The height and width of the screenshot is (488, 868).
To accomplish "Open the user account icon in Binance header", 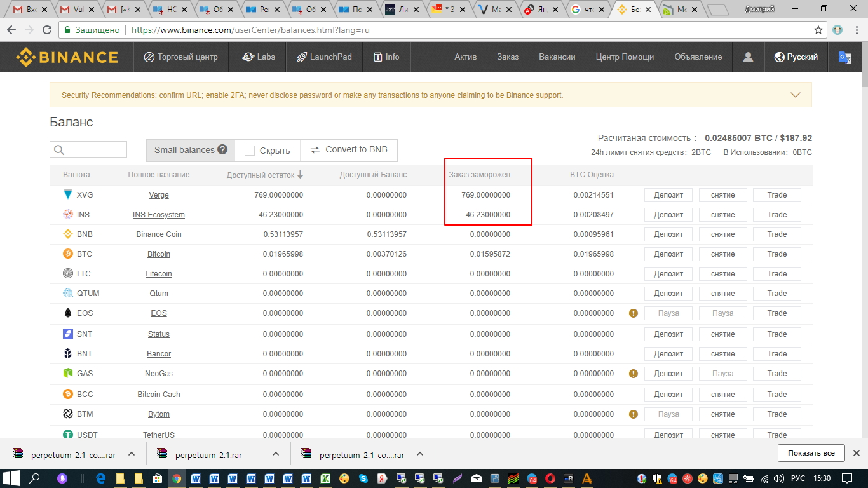I will click(748, 57).
